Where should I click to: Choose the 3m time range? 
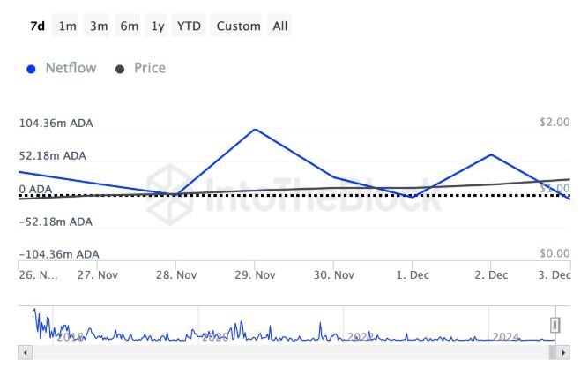[x=99, y=26]
